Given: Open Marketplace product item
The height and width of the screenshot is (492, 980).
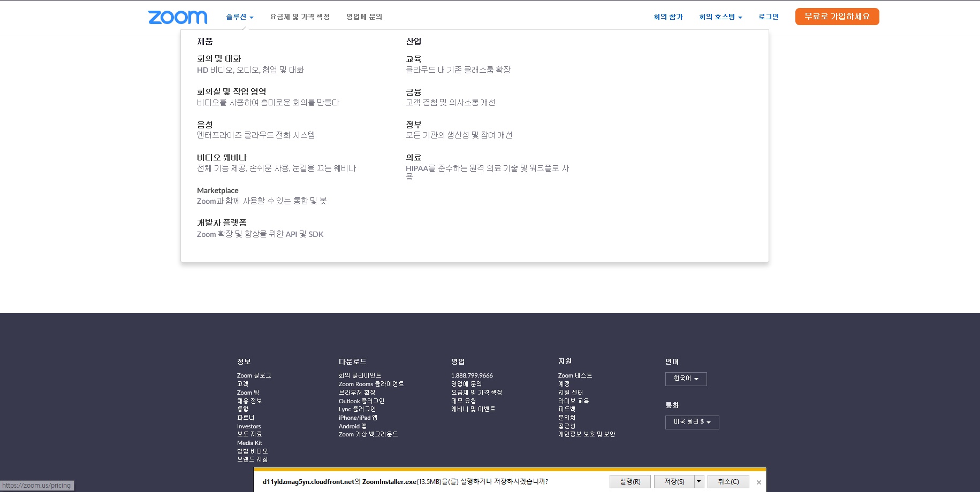Looking at the screenshot, I should coord(218,190).
